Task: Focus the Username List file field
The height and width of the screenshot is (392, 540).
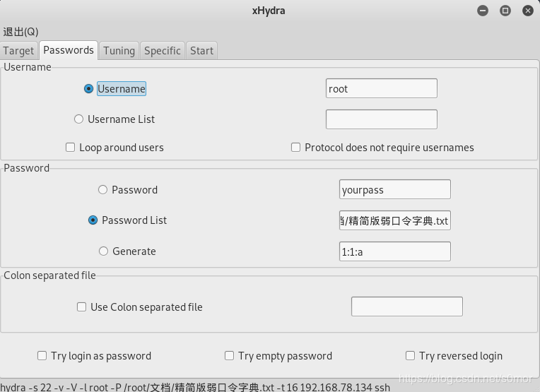Action: [x=382, y=119]
